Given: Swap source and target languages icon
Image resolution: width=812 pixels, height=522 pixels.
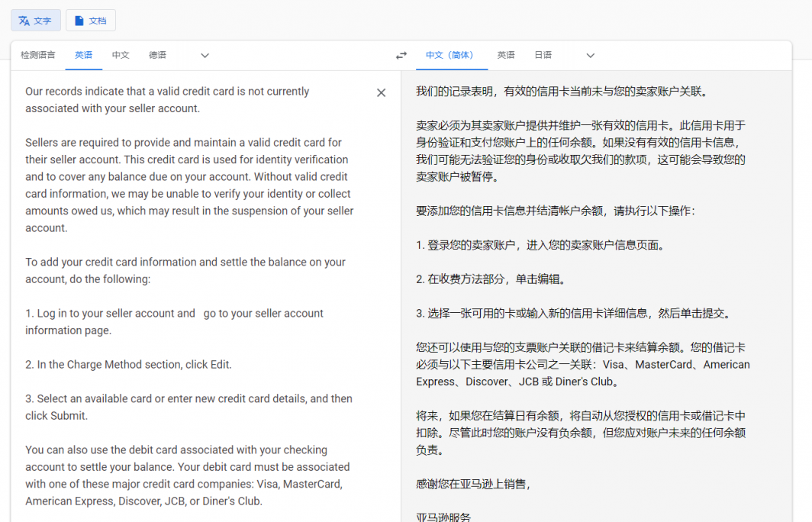Looking at the screenshot, I should [x=401, y=56].
